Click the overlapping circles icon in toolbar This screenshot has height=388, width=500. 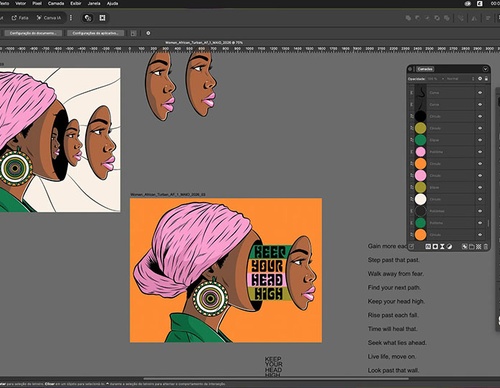tap(88, 18)
